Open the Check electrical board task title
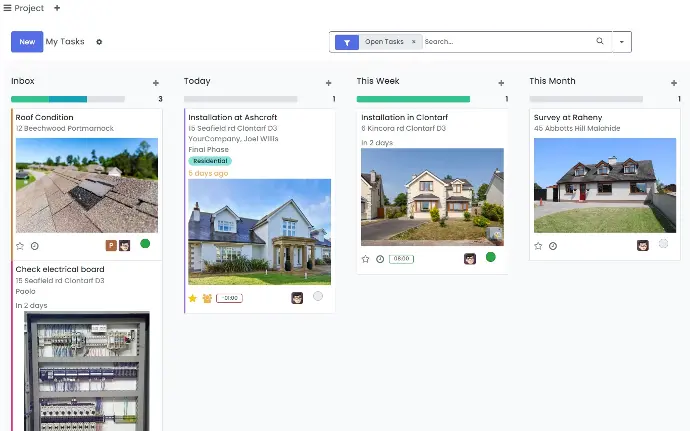This screenshot has width=690, height=431. click(60, 269)
